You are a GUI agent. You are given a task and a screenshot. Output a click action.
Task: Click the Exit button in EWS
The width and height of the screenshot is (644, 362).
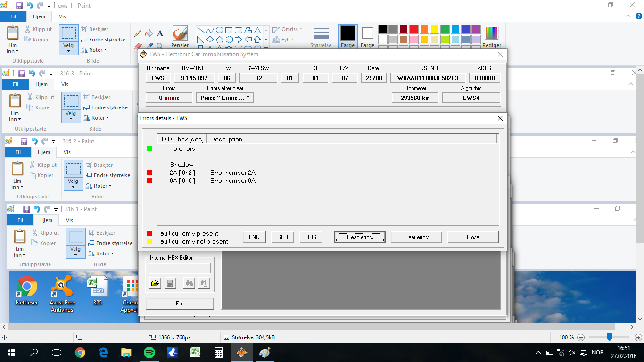pyautogui.click(x=180, y=304)
